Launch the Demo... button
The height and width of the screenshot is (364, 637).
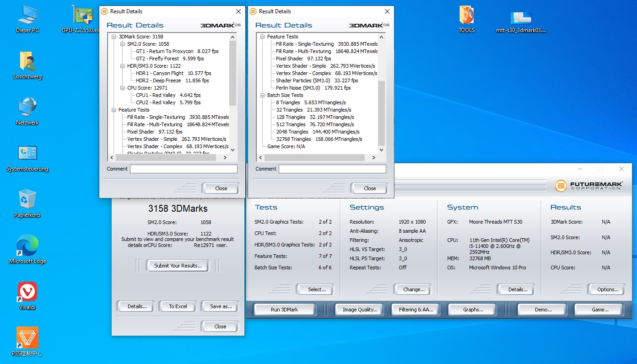[x=543, y=310]
